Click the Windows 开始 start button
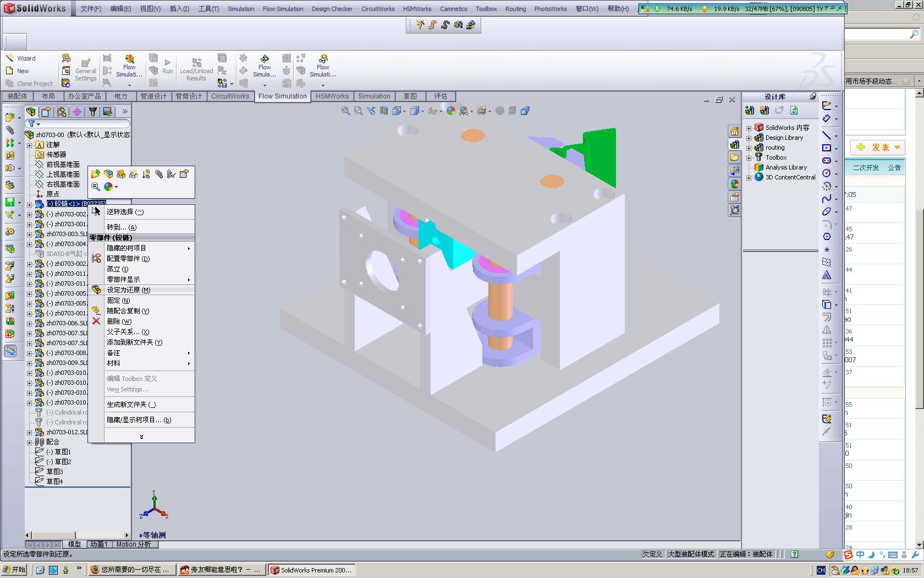 coord(14,570)
